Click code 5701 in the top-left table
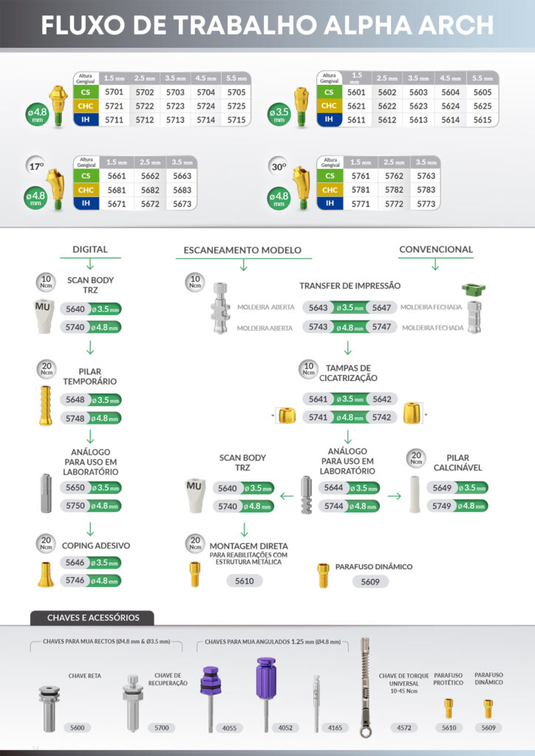The width and height of the screenshot is (535, 756). pyautogui.click(x=115, y=92)
